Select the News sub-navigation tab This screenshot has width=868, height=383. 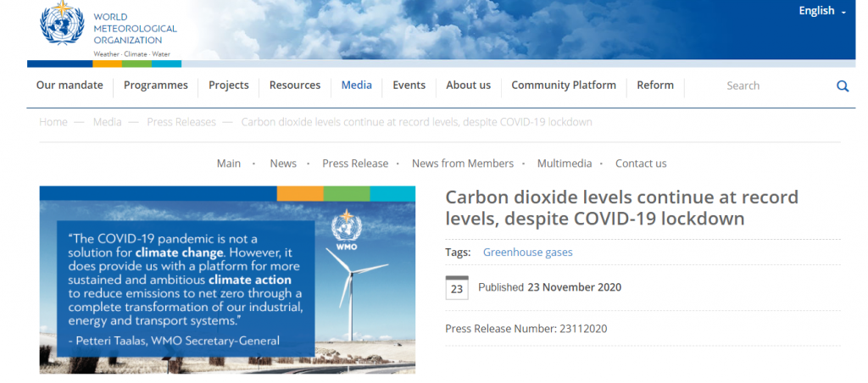click(283, 164)
